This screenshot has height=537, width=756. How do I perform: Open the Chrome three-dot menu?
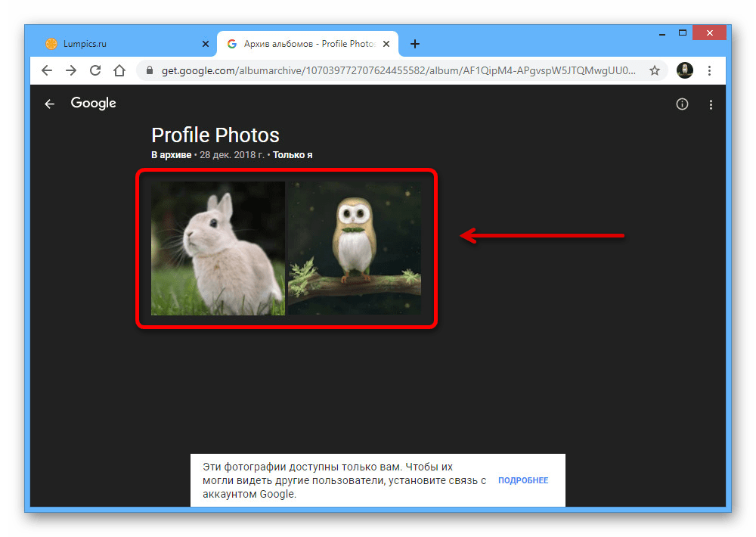pyautogui.click(x=709, y=70)
